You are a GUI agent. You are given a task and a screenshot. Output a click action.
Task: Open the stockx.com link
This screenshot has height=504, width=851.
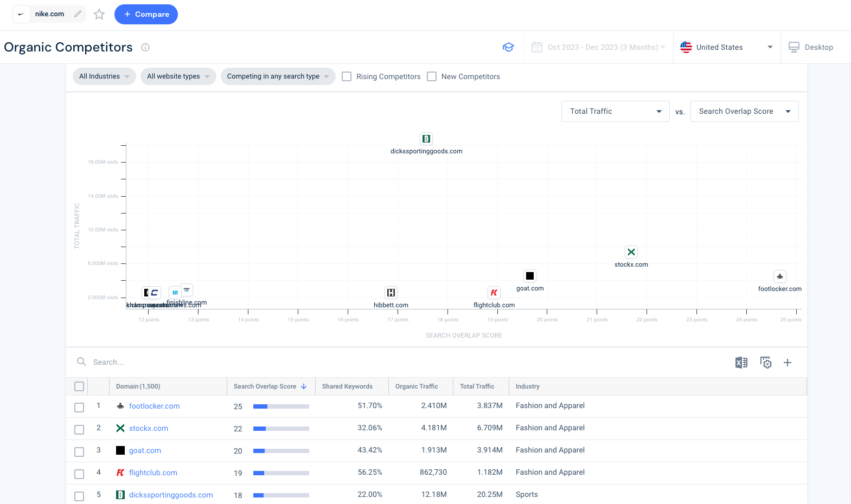pyautogui.click(x=149, y=428)
